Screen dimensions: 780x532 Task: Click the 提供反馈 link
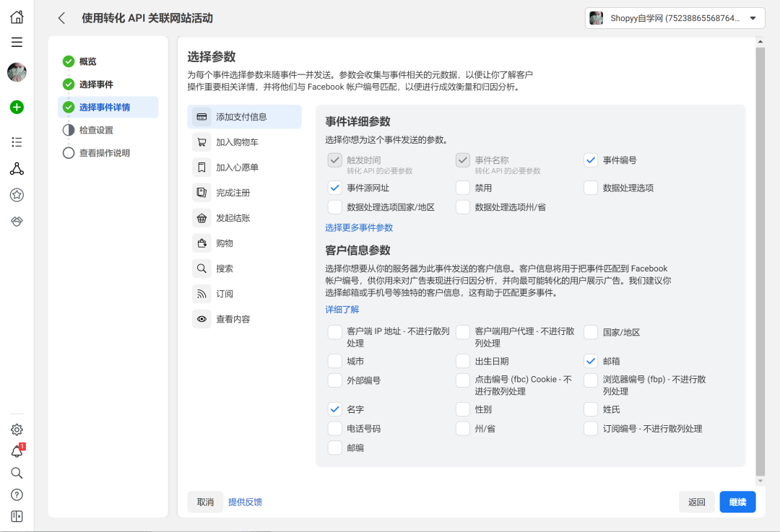[245, 502]
